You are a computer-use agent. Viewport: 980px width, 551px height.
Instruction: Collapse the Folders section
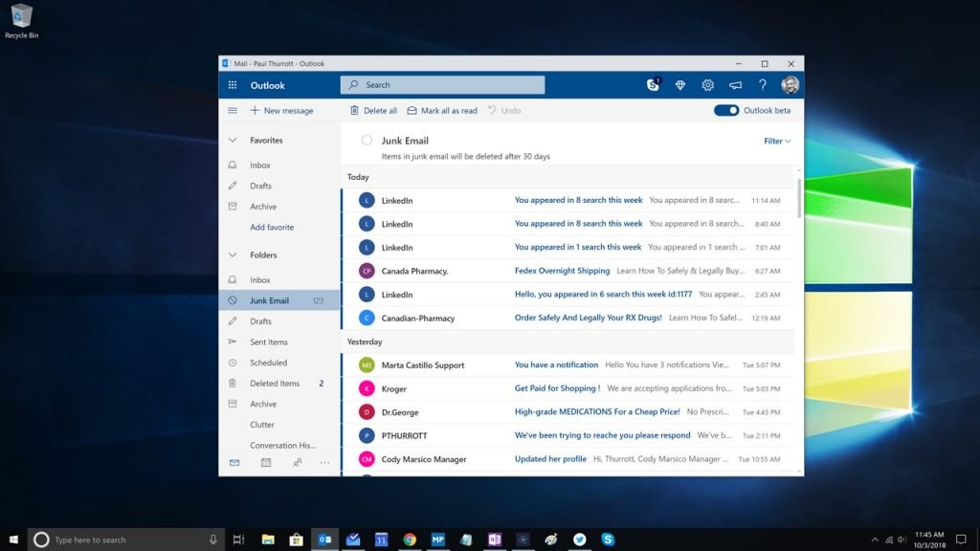pyautogui.click(x=233, y=255)
